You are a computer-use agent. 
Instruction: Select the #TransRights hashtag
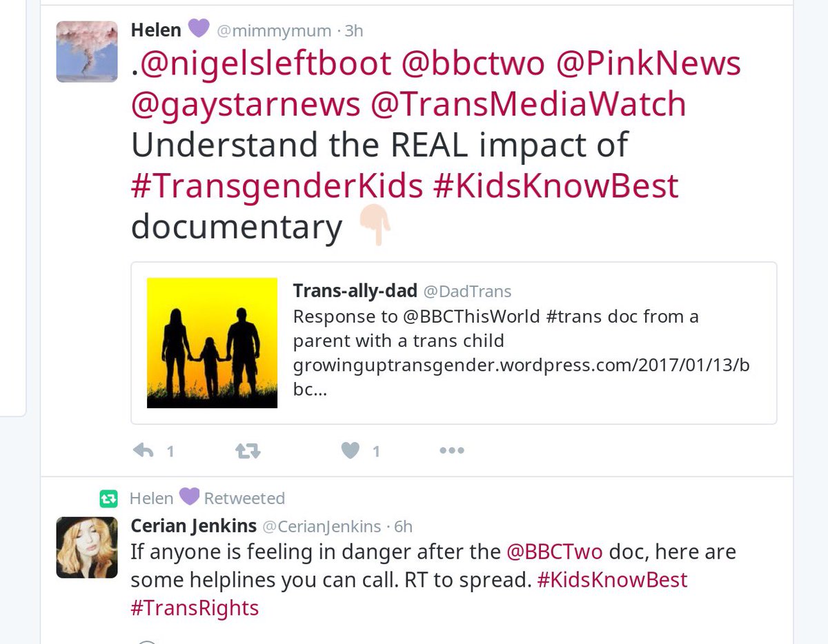195,607
